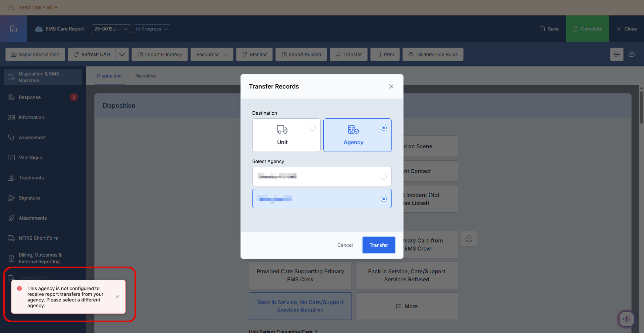The width and height of the screenshot is (644, 333).
Task: Dismiss the agency error notification
Action: pyautogui.click(x=117, y=297)
